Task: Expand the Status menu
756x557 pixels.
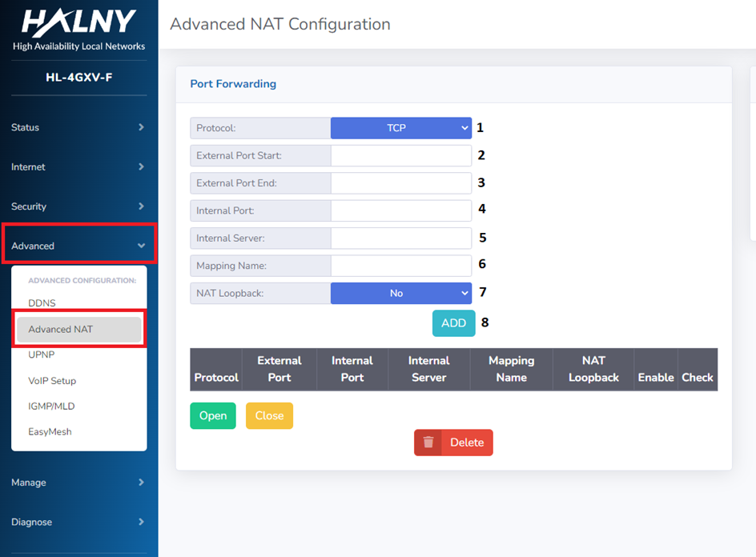Action: click(78, 127)
